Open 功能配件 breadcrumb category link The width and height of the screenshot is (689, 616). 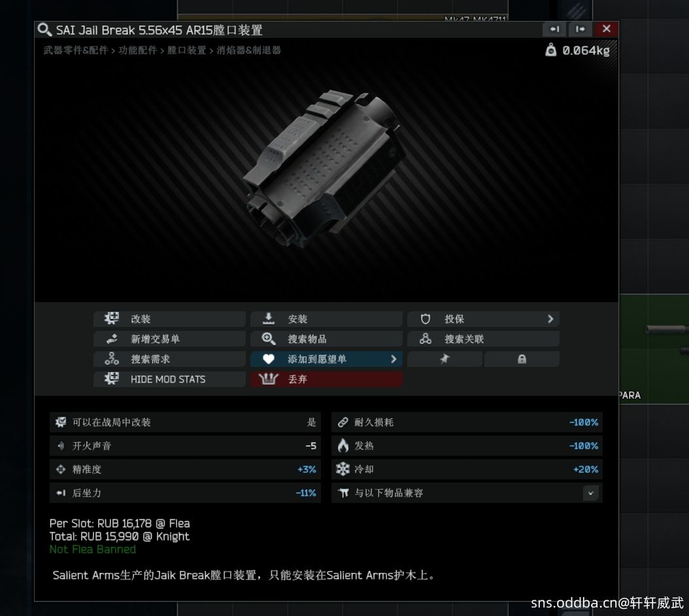137,50
